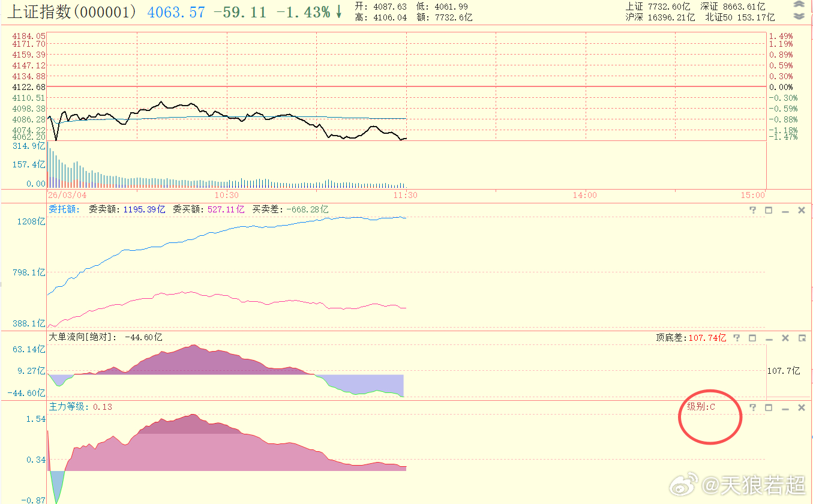
Task: Click the high price 高: 4106.04
Action: [381, 18]
